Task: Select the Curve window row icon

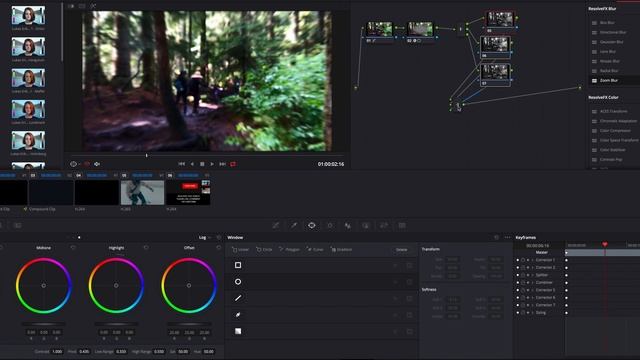Action: tap(238, 315)
